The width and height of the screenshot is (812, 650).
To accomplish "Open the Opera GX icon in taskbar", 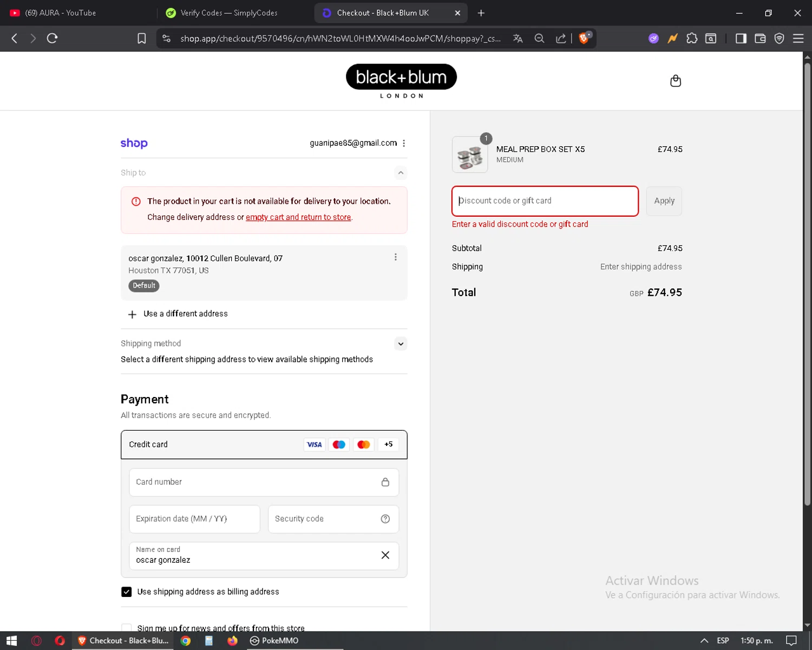I will click(x=36, y=641).
